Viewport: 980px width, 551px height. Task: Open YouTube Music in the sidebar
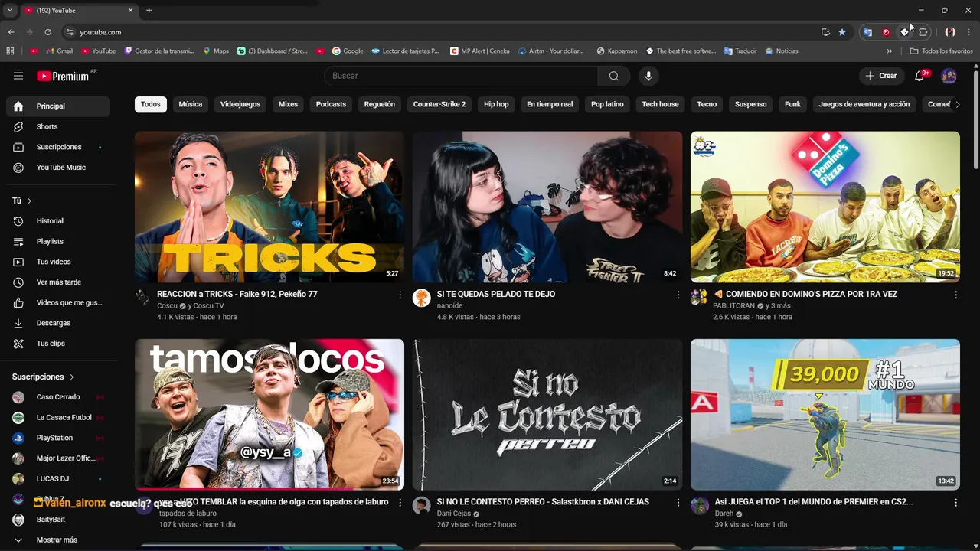(58, 168)
